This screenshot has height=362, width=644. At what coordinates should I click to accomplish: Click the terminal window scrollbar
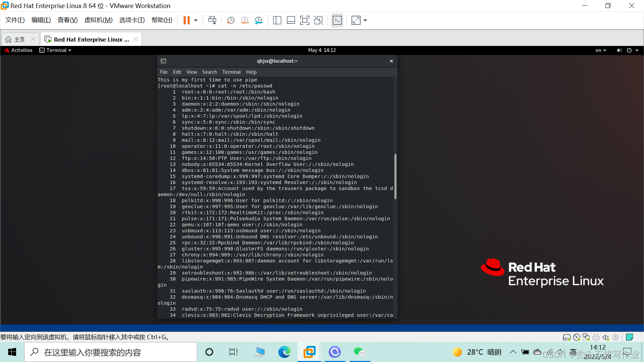click(396, 176)
